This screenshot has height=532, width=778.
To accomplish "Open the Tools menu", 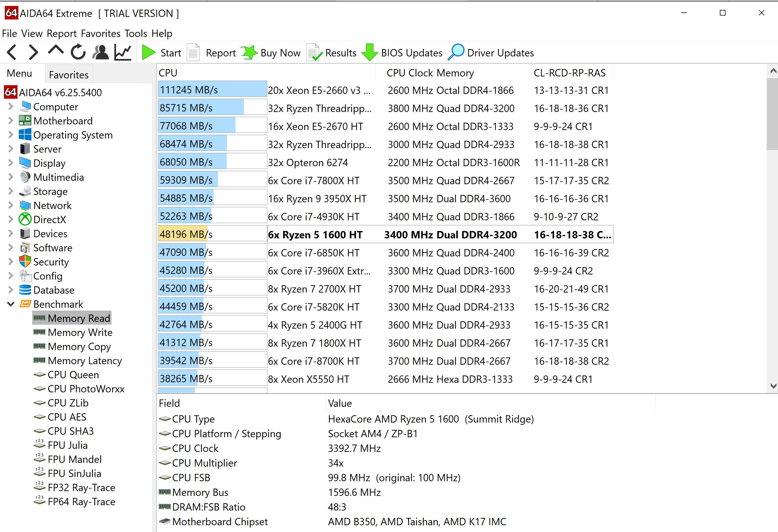I will [x=136, y=34].
